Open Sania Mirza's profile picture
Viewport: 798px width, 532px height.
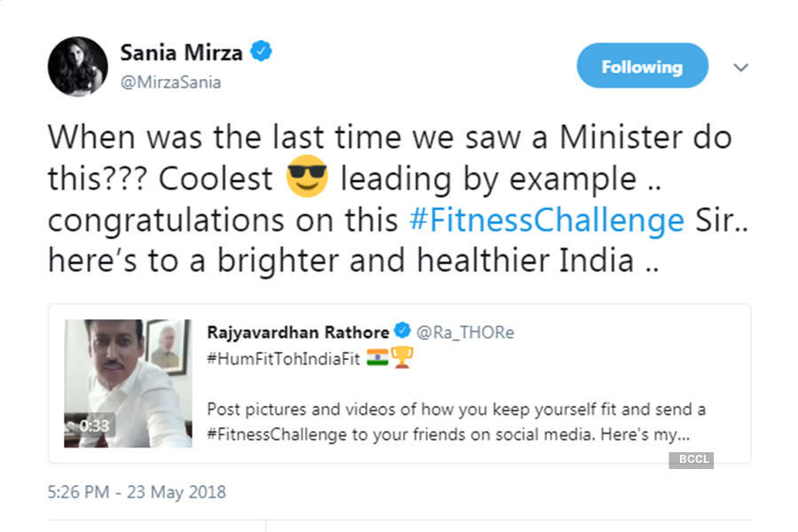point(76,65)
